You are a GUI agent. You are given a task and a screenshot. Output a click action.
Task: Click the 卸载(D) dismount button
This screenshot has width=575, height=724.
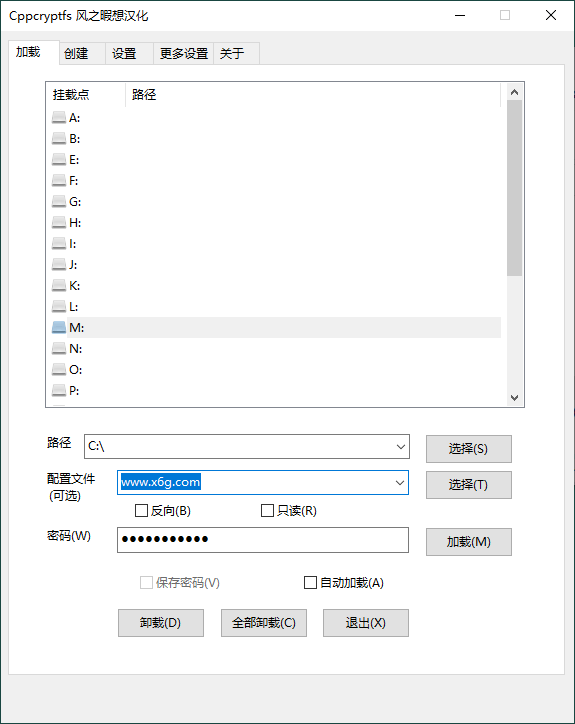click(161, 623)
